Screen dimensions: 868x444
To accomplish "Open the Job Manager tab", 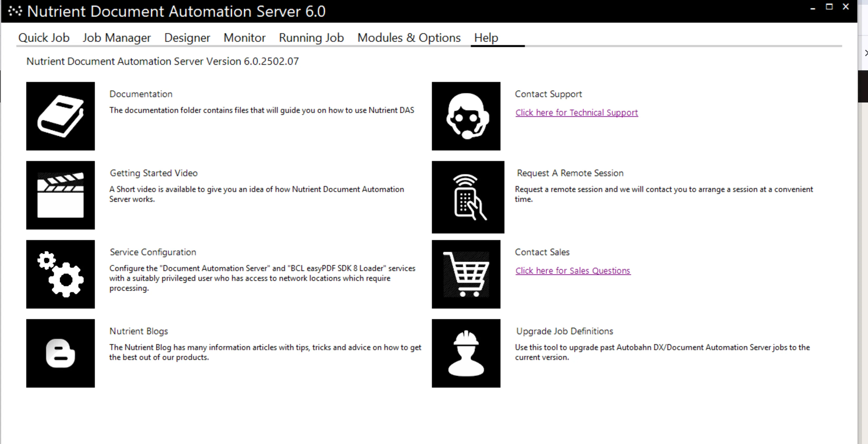I will tap(117, 38).
